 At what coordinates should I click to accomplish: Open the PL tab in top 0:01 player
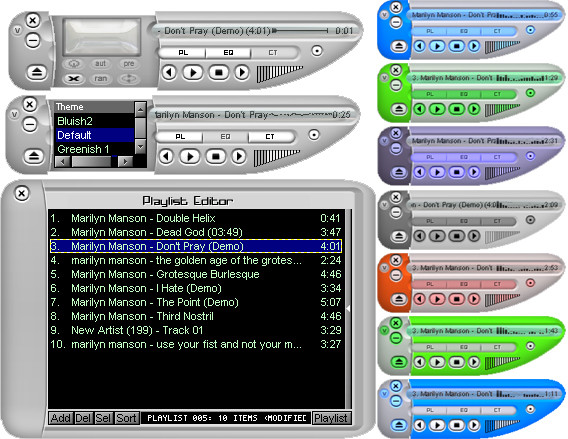183,53
